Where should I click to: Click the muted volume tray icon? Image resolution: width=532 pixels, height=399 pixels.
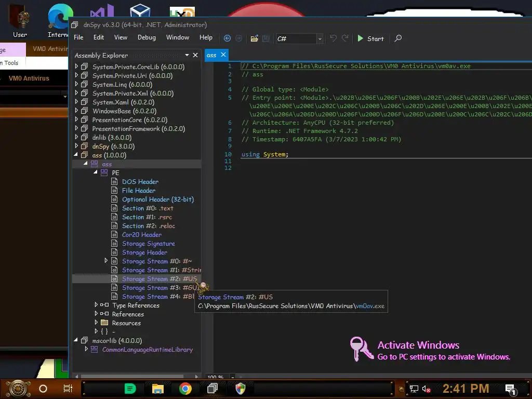point(426,389)
